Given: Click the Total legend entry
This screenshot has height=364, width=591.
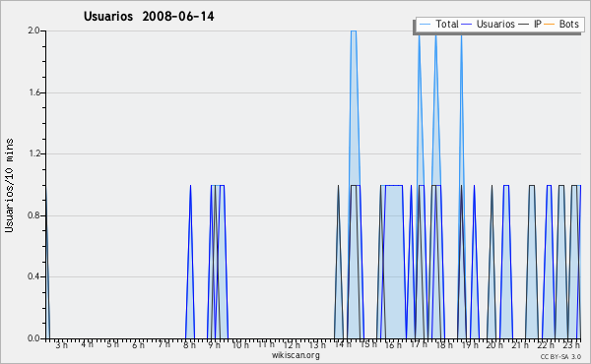Looking at the screenshot, I should tap(438, 24).
